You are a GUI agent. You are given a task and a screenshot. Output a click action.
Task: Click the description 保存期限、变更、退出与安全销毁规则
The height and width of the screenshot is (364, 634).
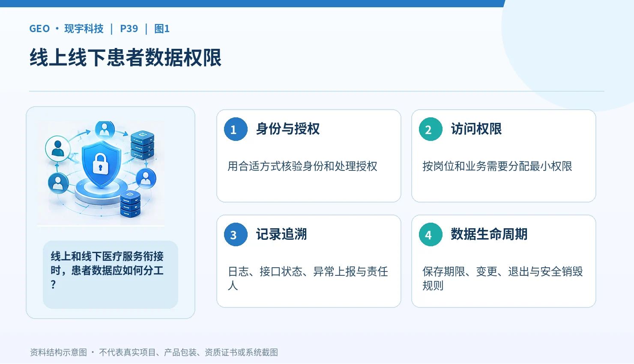coord(503,278)
